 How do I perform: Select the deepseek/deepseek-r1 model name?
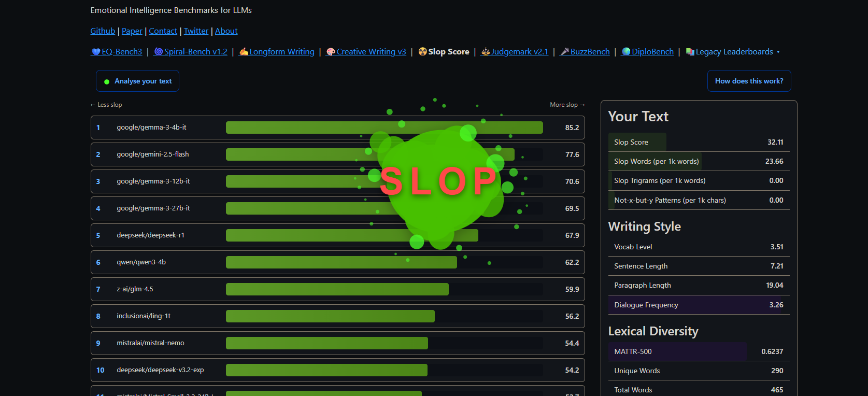[150, 235]
